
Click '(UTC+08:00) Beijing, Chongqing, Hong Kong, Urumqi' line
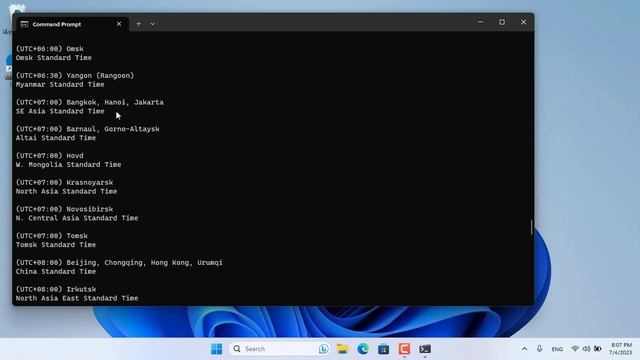point(119,262)
